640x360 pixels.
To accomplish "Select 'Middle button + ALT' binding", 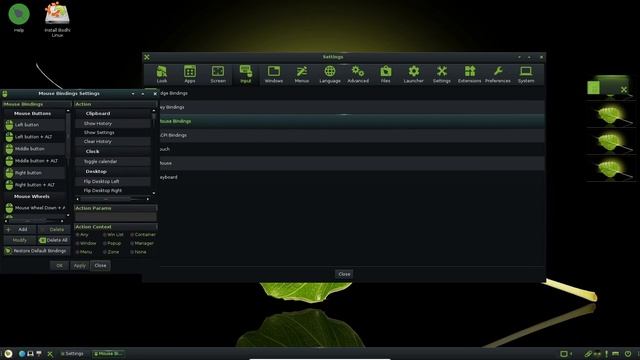I will coord(34,161).
